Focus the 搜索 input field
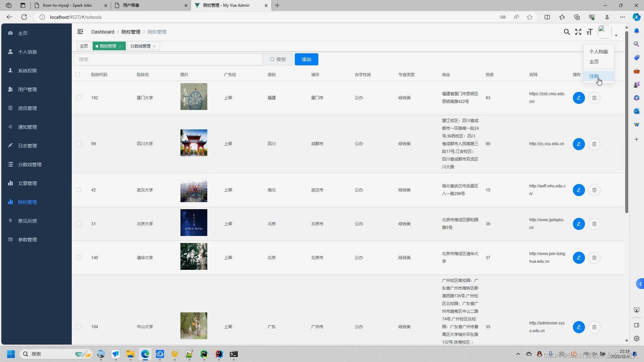Viewport: 644px width, 362px height. click(x=168, y=59)
